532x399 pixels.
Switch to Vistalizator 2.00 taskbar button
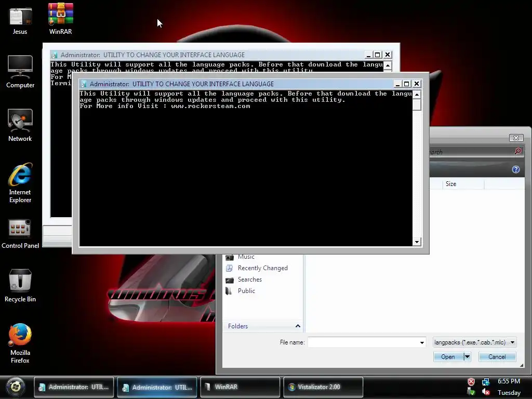pos(323,387)
